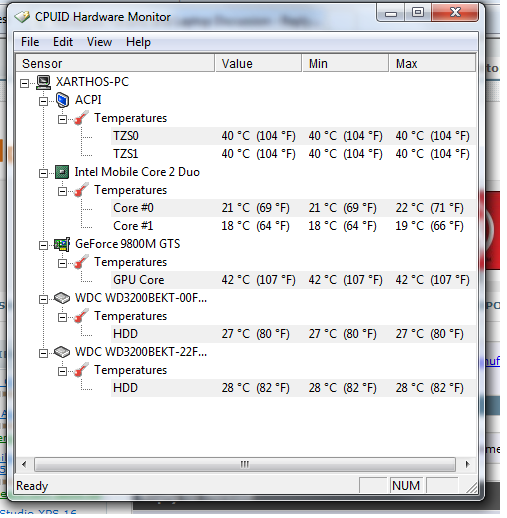Click the thermometer icon under WD3200BEKT-22F
Image resolution: width=507 pixels, height=518 pixels.
(81, 370)
